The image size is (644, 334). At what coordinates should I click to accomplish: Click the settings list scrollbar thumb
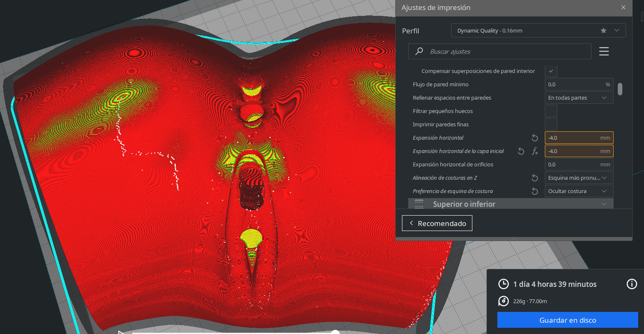point(620,89)
